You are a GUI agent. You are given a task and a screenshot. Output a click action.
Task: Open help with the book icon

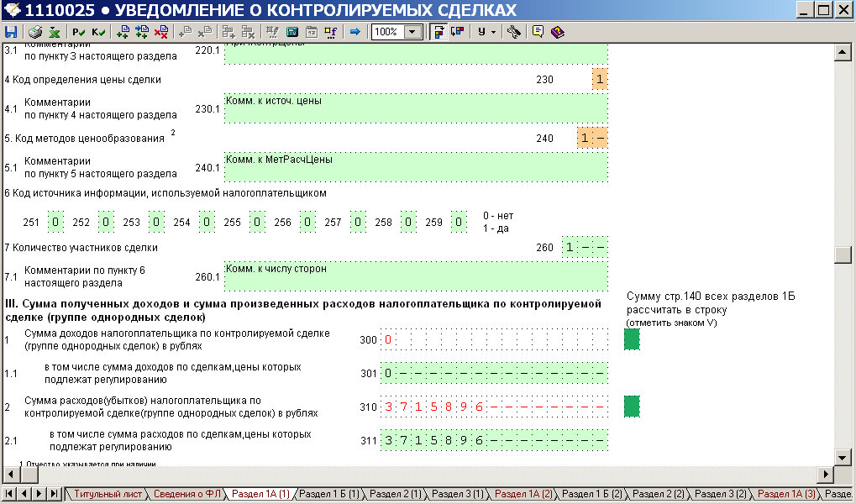pos(557,32)
